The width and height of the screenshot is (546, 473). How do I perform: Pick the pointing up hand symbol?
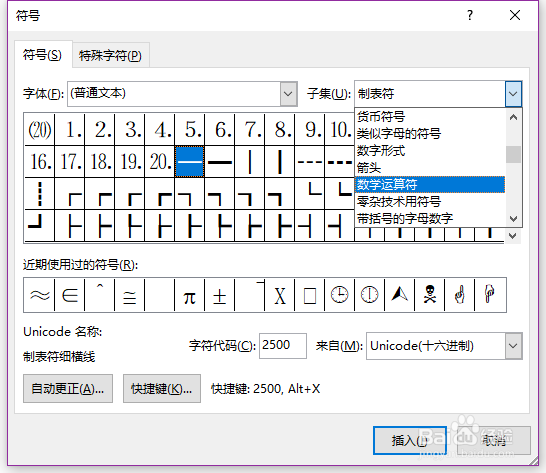click(460, 295)
